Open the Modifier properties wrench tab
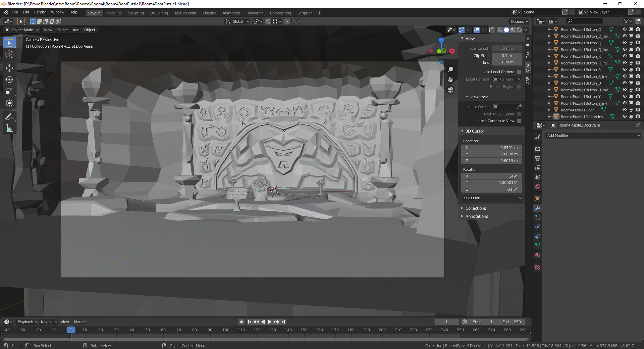644x349 pixels. (538, 208)
